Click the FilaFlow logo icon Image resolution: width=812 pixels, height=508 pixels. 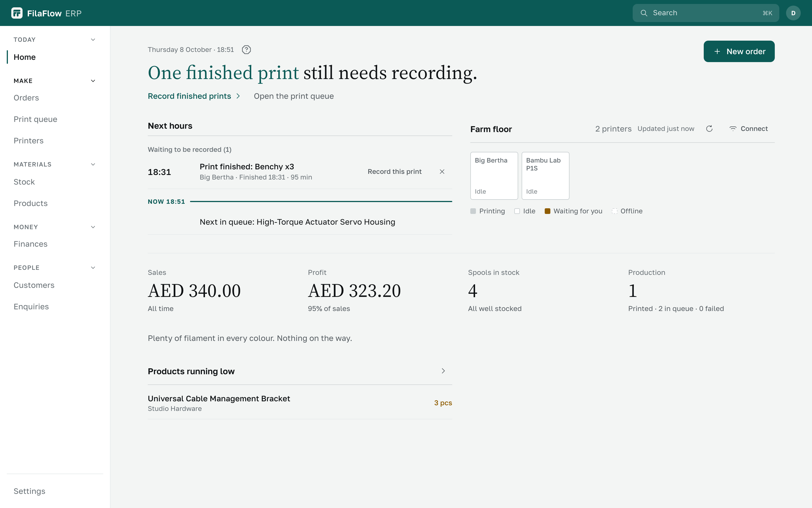click(17, 13)
